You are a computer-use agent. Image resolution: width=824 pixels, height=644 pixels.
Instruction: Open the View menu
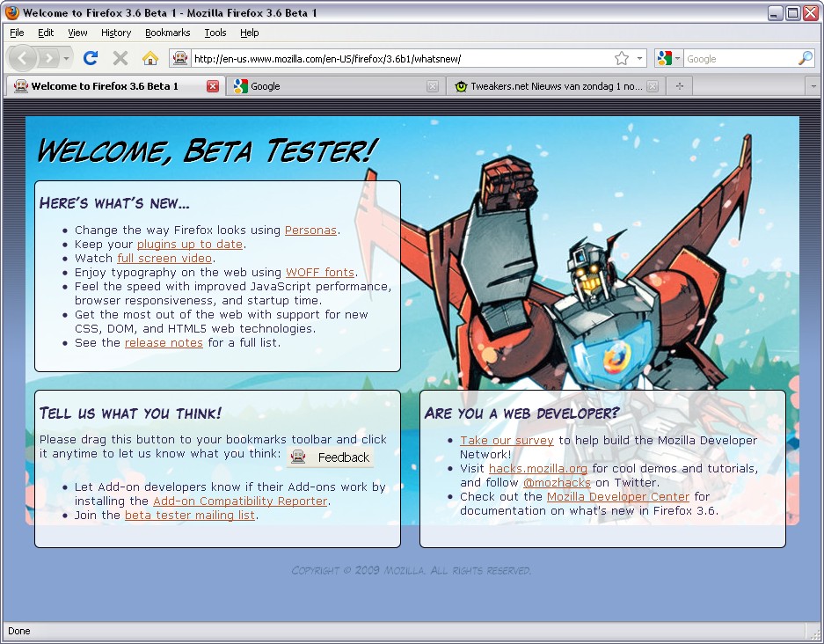77,33
